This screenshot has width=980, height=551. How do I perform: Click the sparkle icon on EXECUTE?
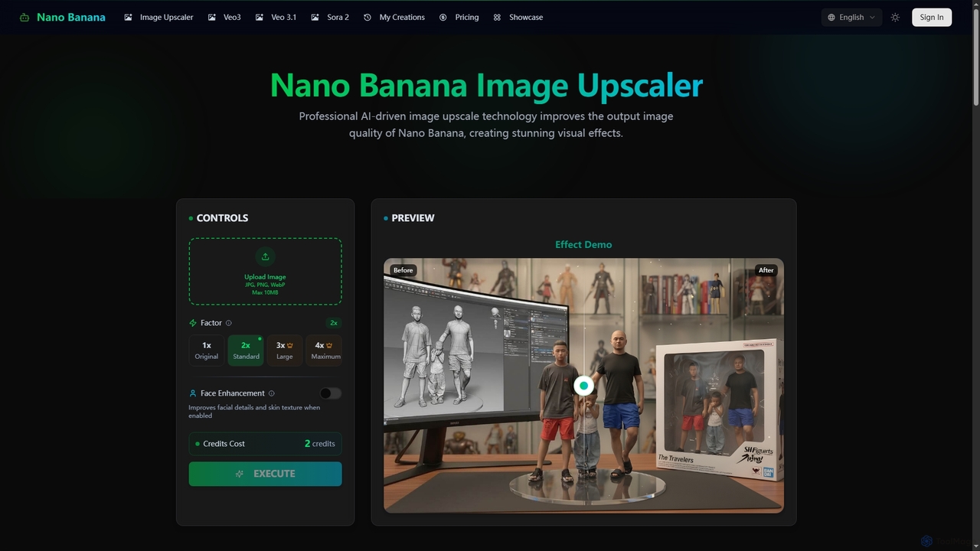pyautogui.click(x=240, y=474)
